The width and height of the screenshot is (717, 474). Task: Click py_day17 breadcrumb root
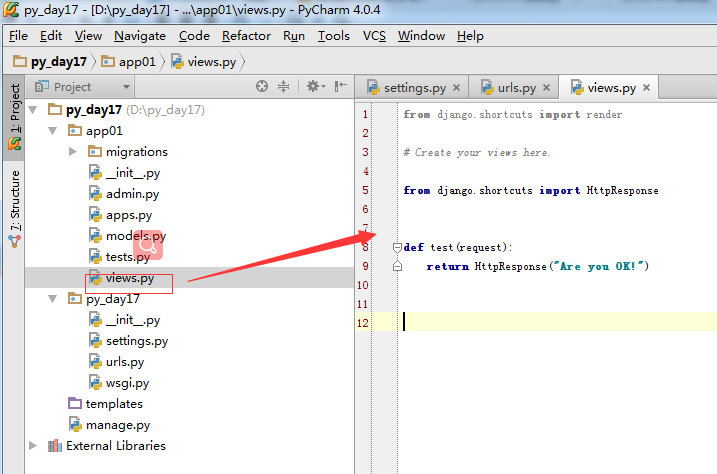pyautogui.click(x=59, y=61)
